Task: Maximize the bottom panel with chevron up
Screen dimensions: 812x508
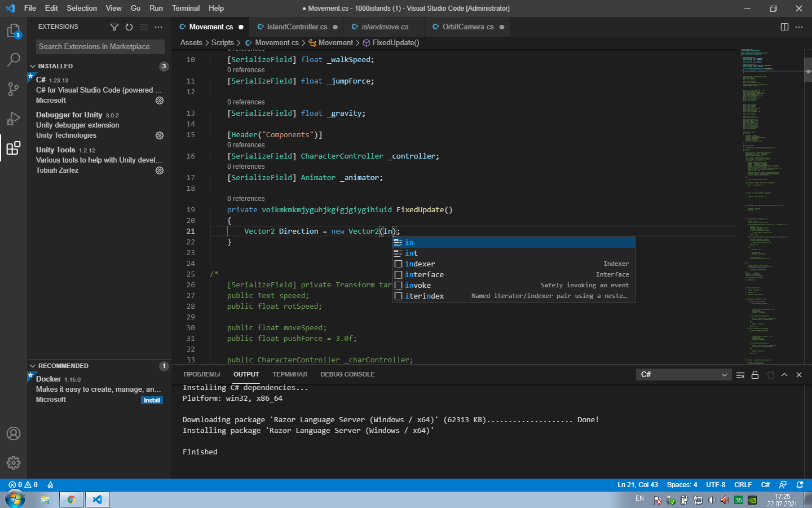Action: (x=784, y=375)
